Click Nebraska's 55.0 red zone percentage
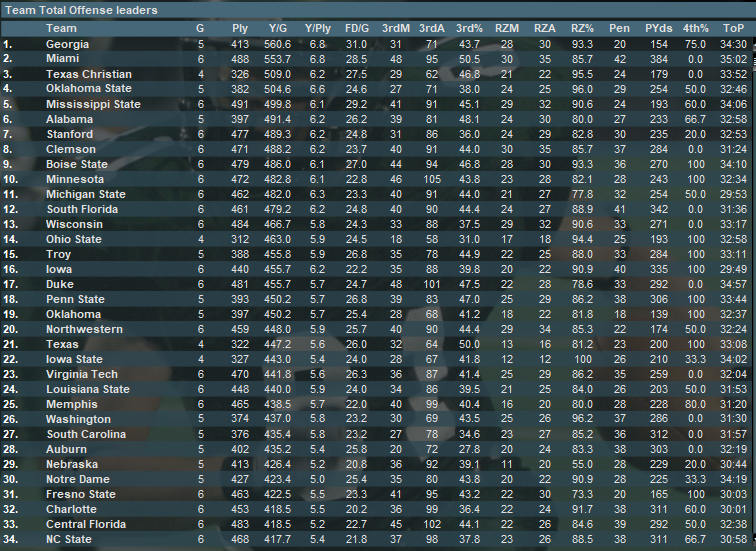The height and width of the screenshot is (551, 756). (582, 464)
